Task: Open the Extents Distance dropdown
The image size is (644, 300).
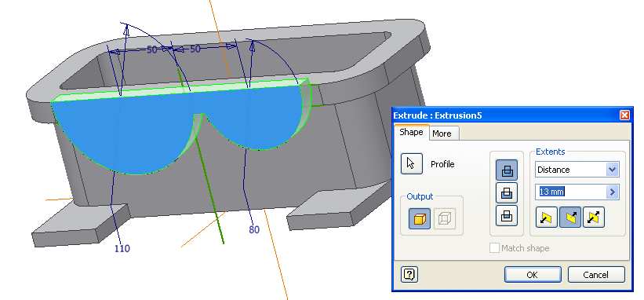Action: 577,170
